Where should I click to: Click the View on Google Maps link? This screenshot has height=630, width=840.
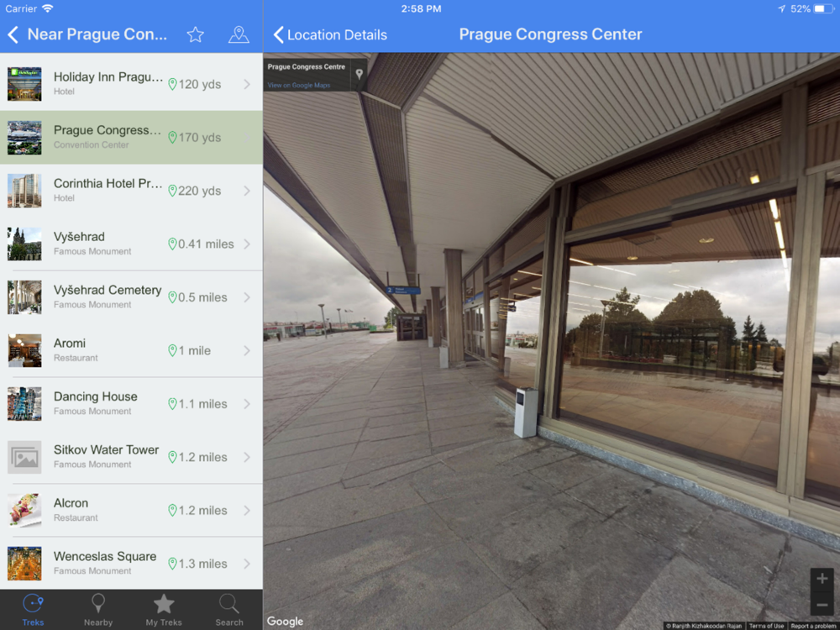click(299, 85)
